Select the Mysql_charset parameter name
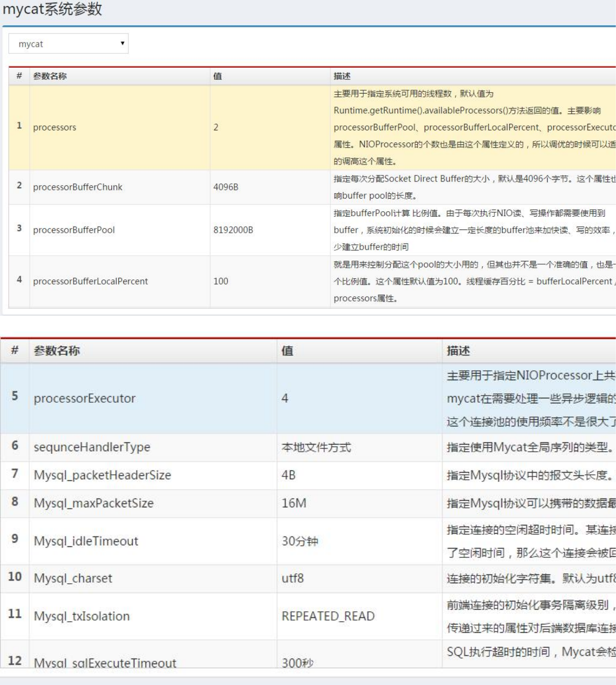Viewport: 616px width, 685px height. pyautogui.click(x=73, y=578)
